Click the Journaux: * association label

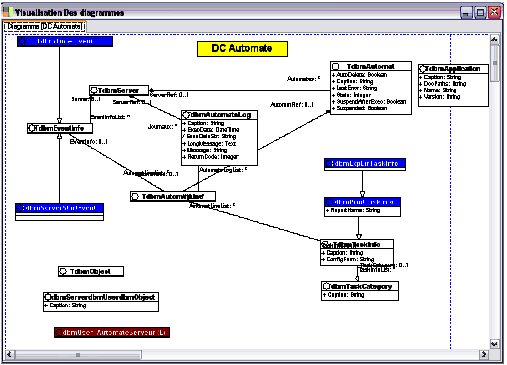(162, 127)
